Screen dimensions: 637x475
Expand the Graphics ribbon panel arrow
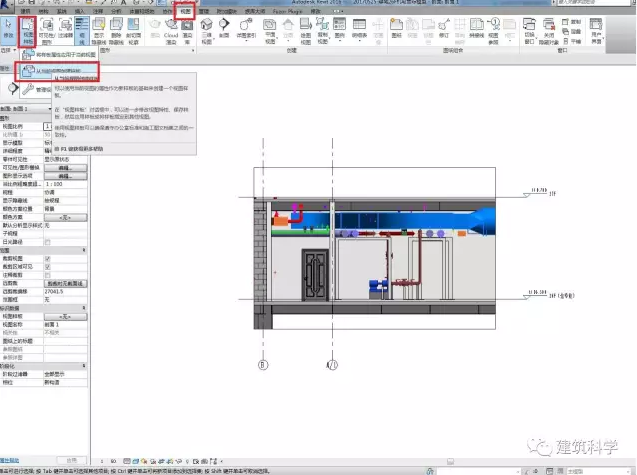[193, 50]
